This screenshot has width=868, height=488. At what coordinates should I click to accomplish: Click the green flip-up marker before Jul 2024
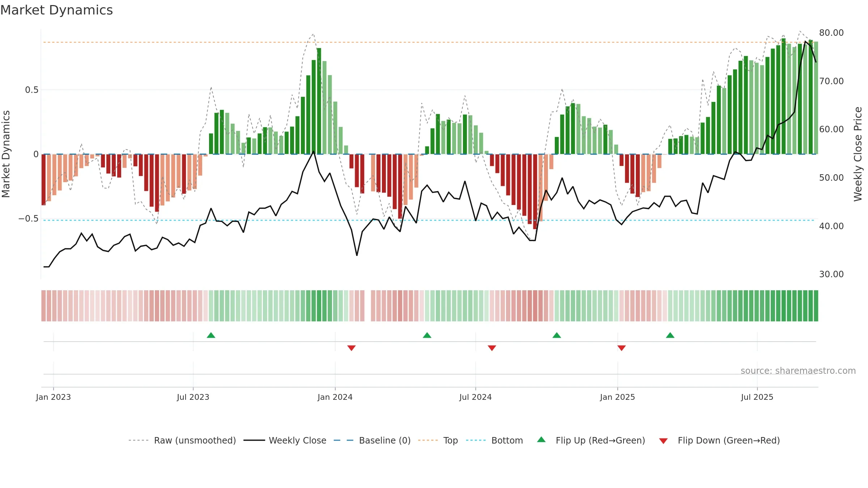(427, 335)
